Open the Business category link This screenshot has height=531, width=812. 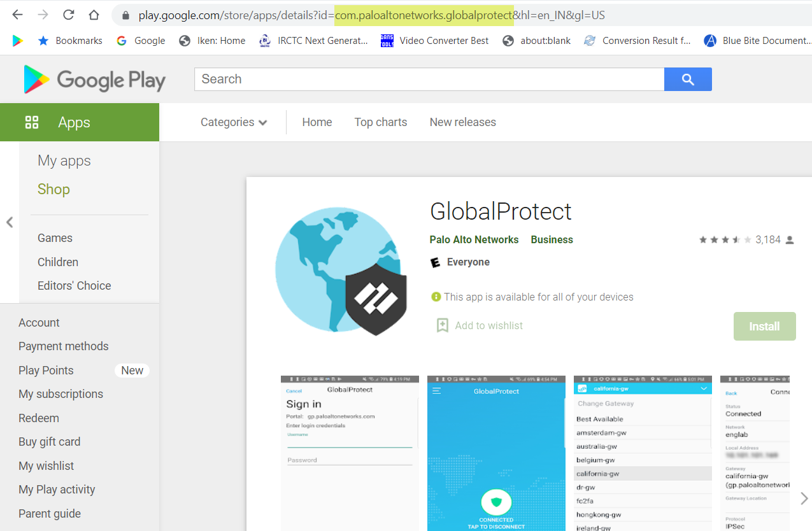[x=552, y=240]
